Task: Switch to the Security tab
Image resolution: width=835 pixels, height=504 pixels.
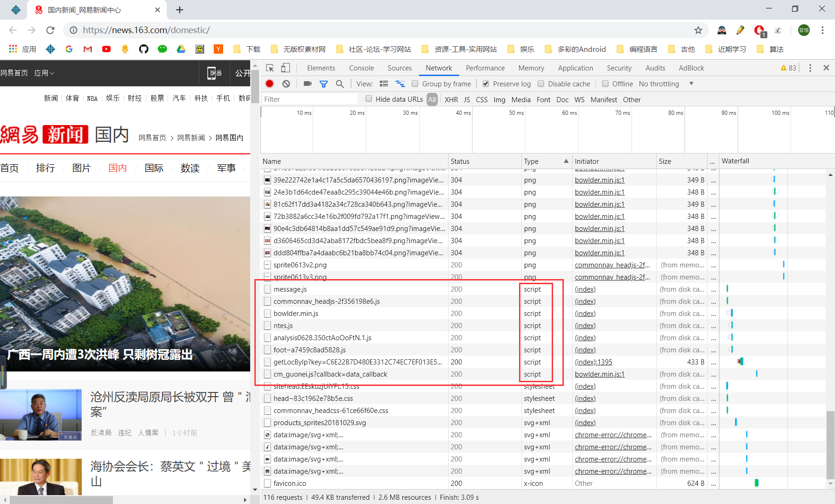Action: [x=619, y=68]
